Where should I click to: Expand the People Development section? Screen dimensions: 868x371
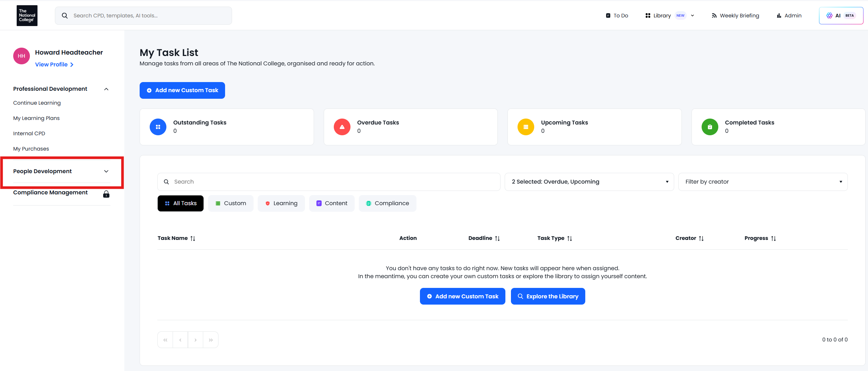(x=106, y=171)
